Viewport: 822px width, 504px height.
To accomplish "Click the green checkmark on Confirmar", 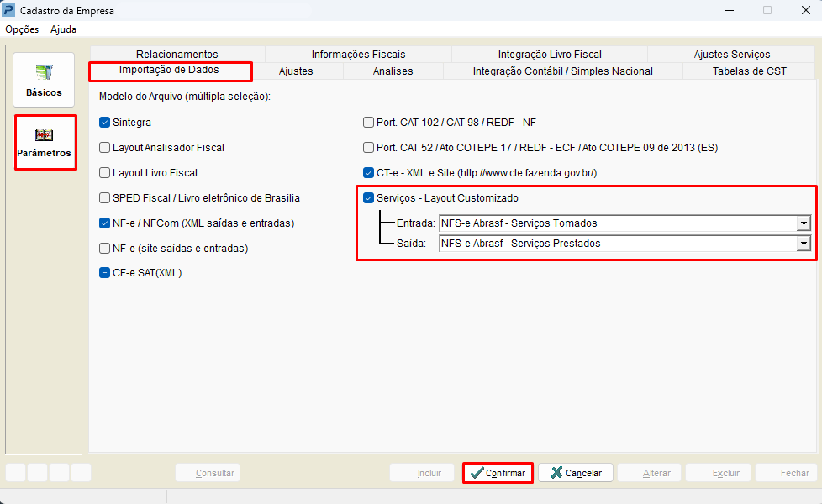I will click(x=477, y=473).
